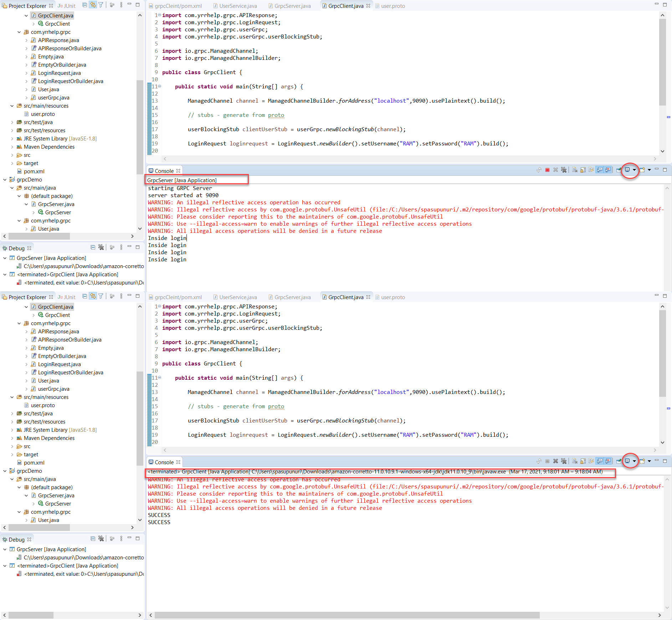Remove all terminated launches from the Console
The image size is (672, 620).
564,170
